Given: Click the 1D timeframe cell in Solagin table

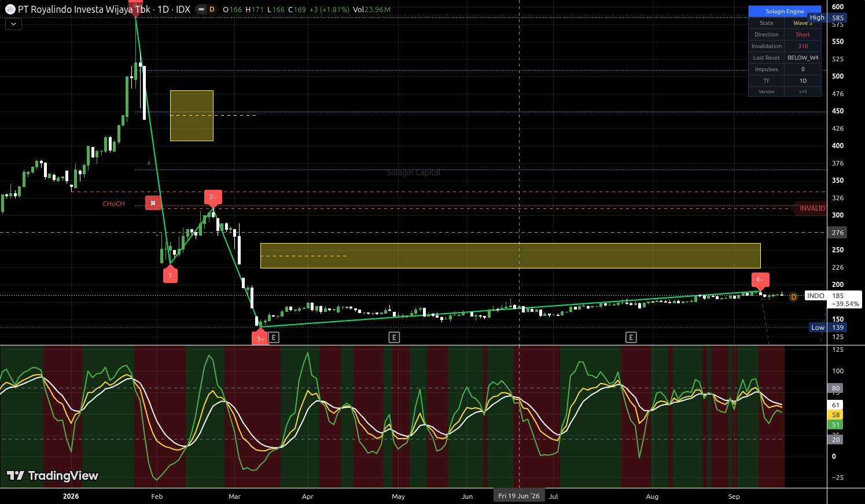Looking at the screenshot, I should point(803,81).
